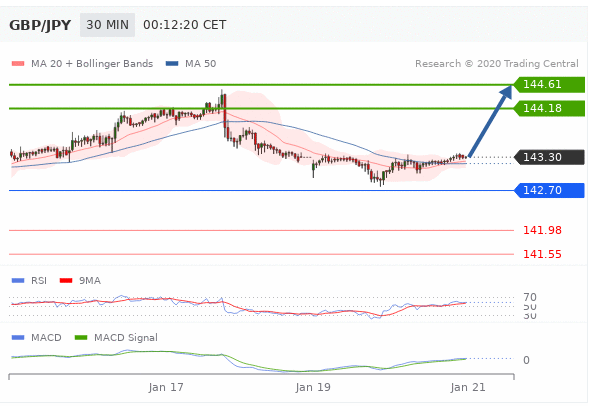Click the green MACD Signal legend swatch
This screenshot has width=594, height=406.
pos(81,337)
